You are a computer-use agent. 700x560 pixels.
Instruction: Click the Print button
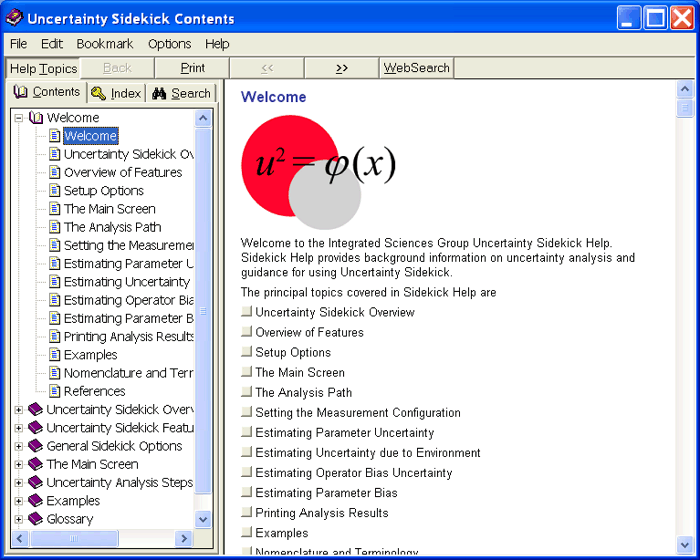coord(192,68)
